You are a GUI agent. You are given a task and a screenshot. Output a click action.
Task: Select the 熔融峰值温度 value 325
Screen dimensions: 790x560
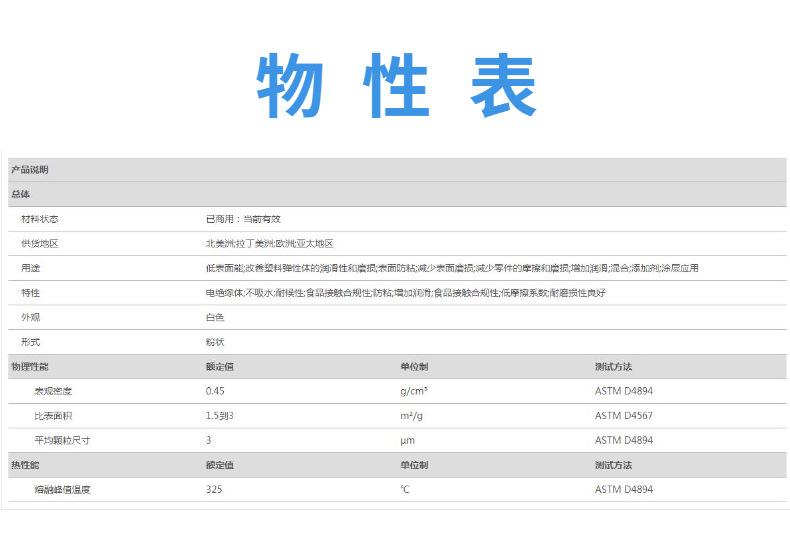tap(213, 490)
